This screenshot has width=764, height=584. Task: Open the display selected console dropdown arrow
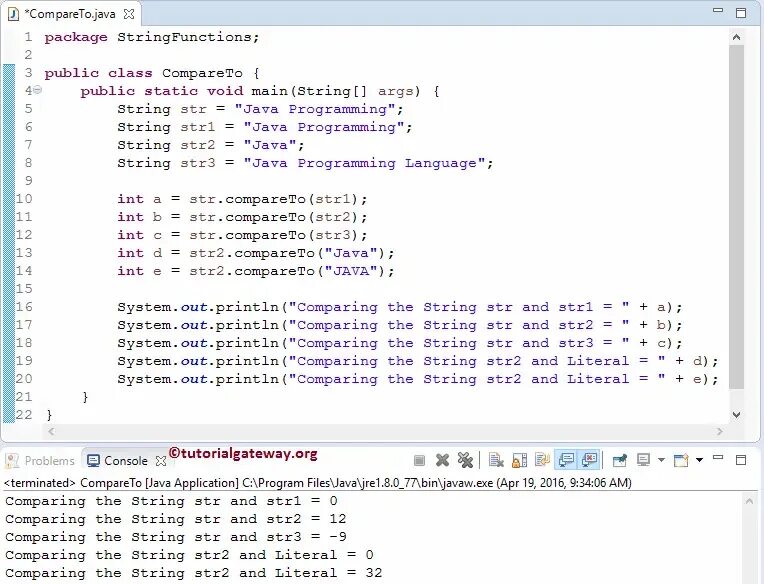click(x=661, y=460)
